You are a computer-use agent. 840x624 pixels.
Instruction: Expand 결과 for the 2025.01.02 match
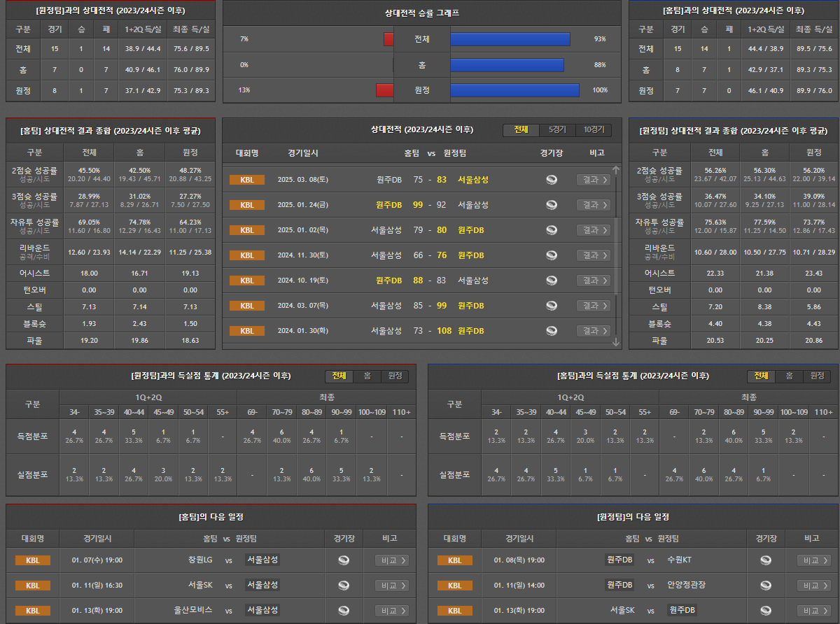(593, 230)
